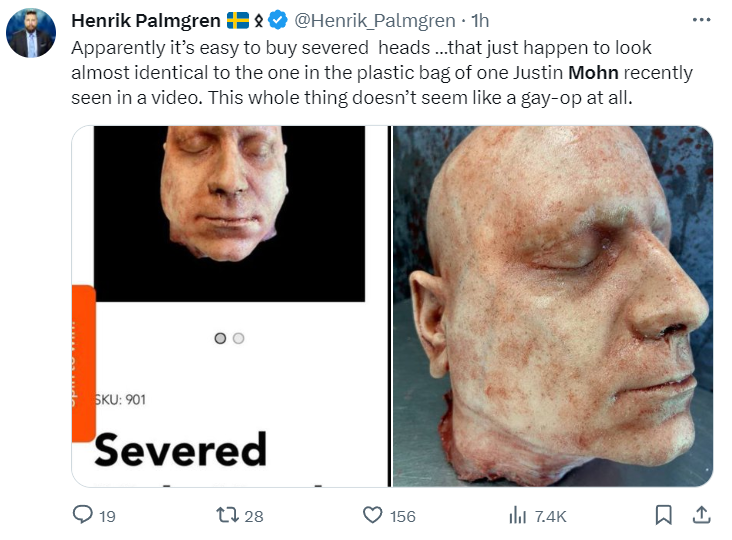Open the share upload icon
The image size is (732, 540).
tap(701, 514)
